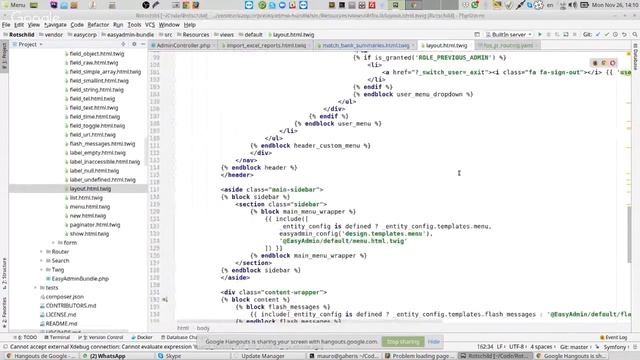Click the volume speaker tray icon

pos(573,5)
